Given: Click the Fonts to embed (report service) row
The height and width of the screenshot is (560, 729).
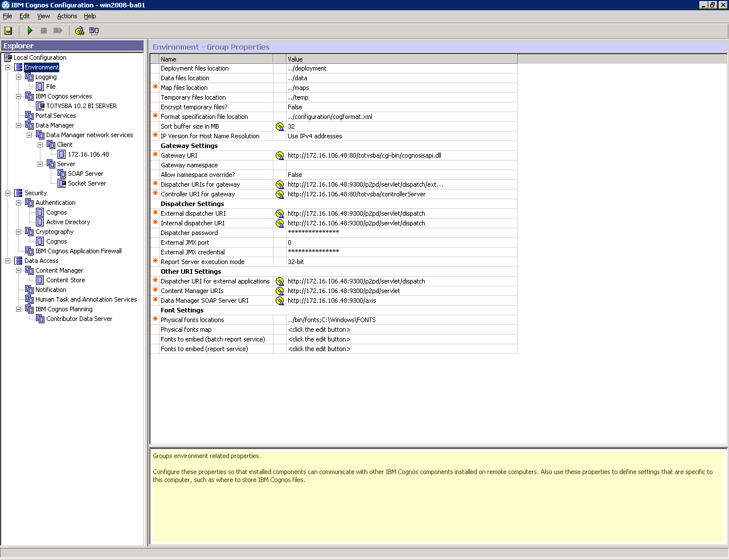Looking at the screenshot, I should pyautogui.click(x=334, y=349).
